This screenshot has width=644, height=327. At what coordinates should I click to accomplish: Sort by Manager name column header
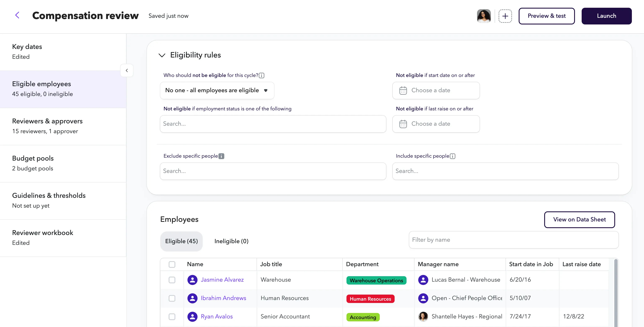(438, 264)
